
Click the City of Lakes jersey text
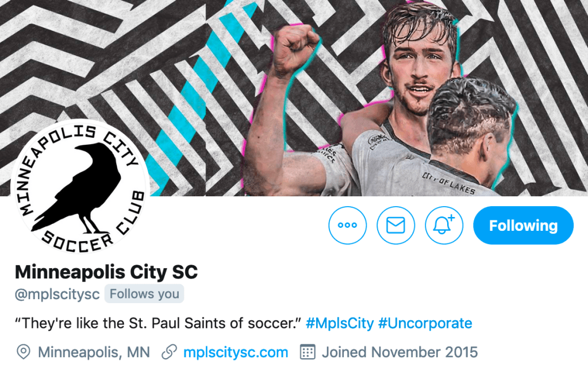coord(449,184)
